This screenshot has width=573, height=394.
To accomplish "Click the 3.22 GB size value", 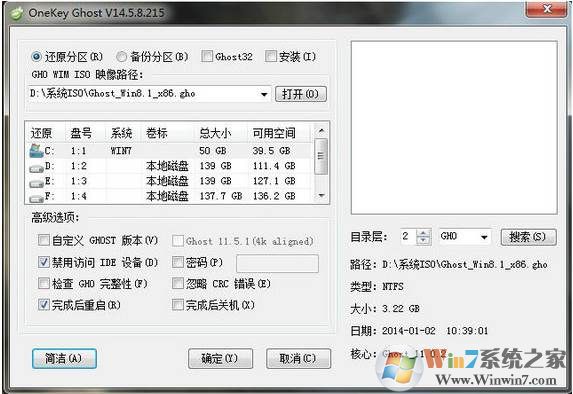I will pos(401,309).
